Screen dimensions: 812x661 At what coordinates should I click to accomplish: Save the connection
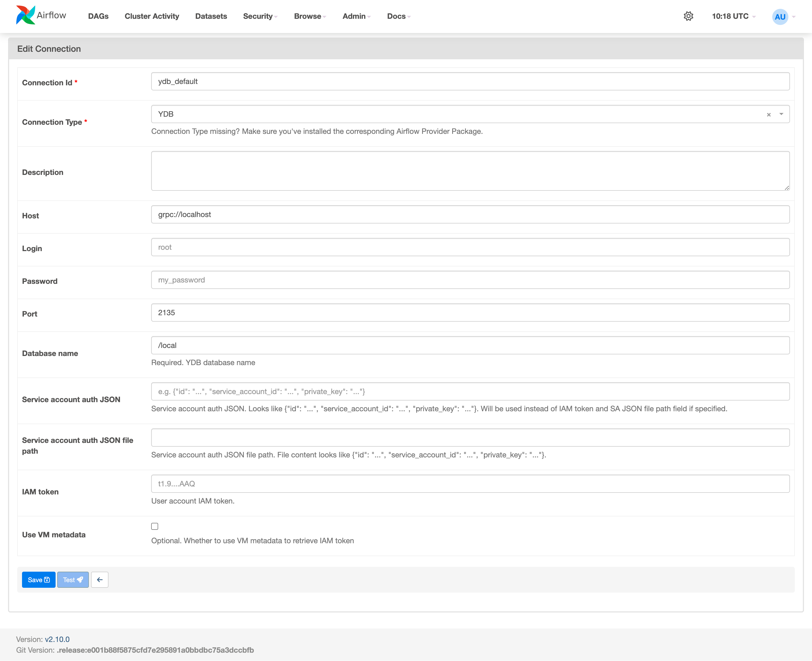tap(38, 579)
